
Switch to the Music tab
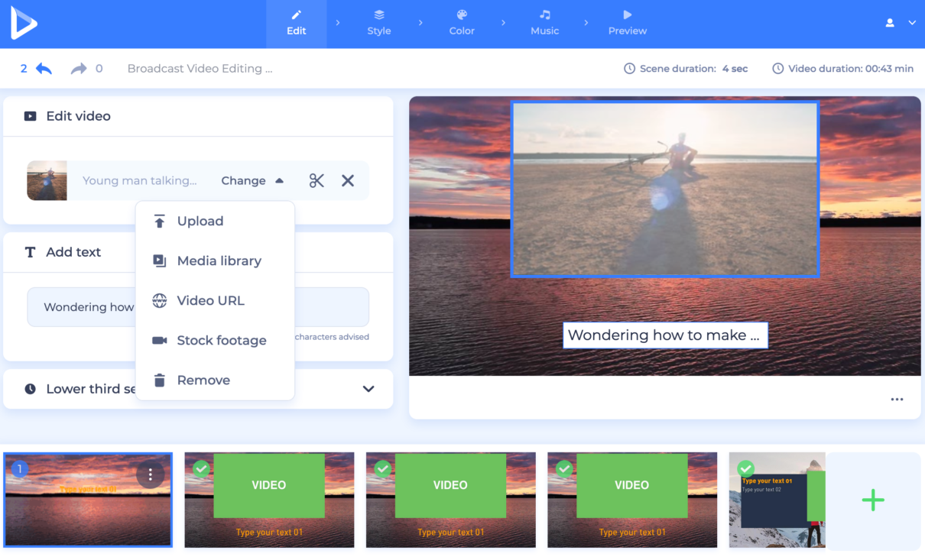tap(544, 24)
